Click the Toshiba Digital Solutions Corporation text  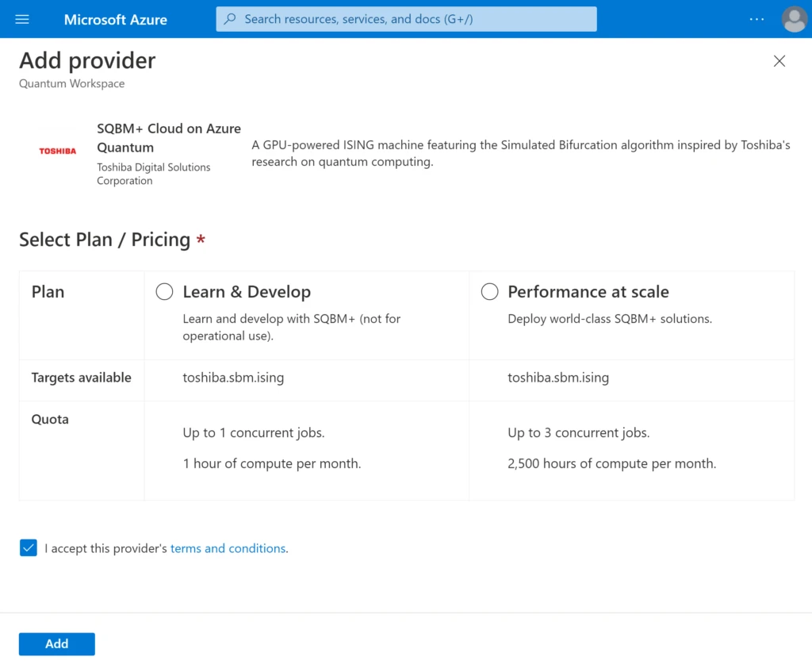tap(153, 174)
